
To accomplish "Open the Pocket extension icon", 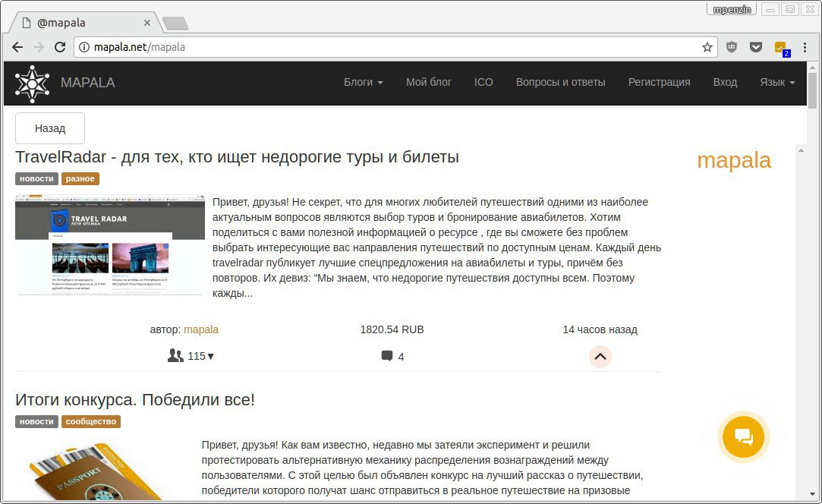I will [755, 47].
